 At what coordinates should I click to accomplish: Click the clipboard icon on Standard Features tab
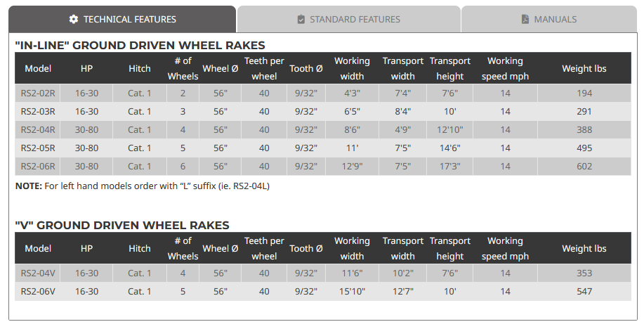(301, 19)
